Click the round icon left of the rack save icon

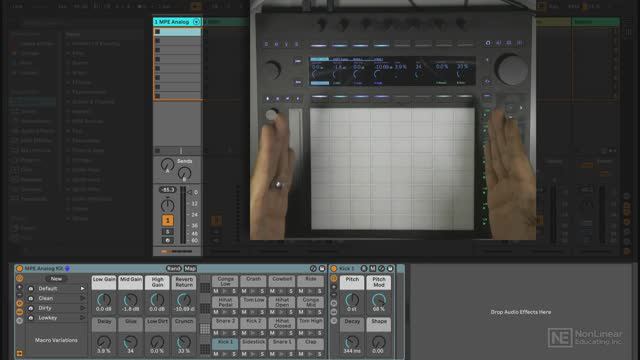(x=313, y=269)
